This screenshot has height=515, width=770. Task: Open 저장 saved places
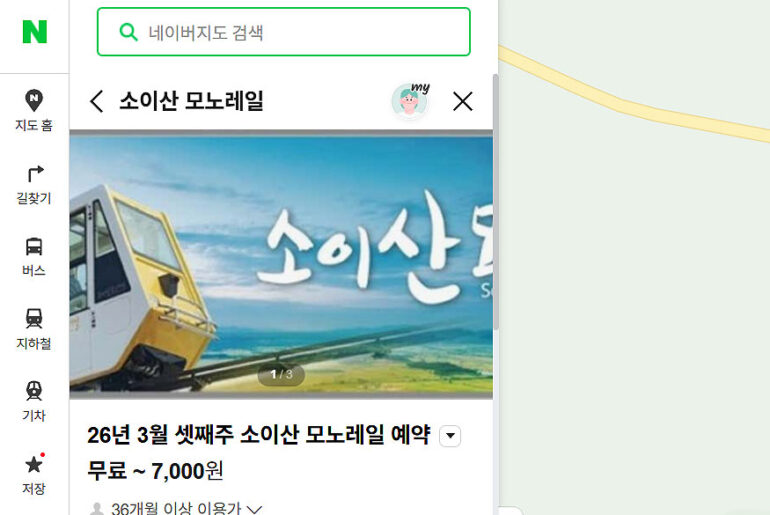pos(34,474)
